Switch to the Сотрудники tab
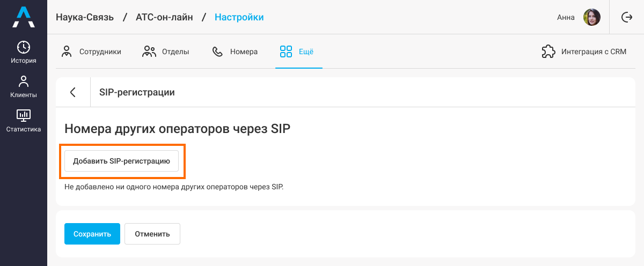Viewport: 644px width, 266px height. pyautogui.click(x=91, y=51)
